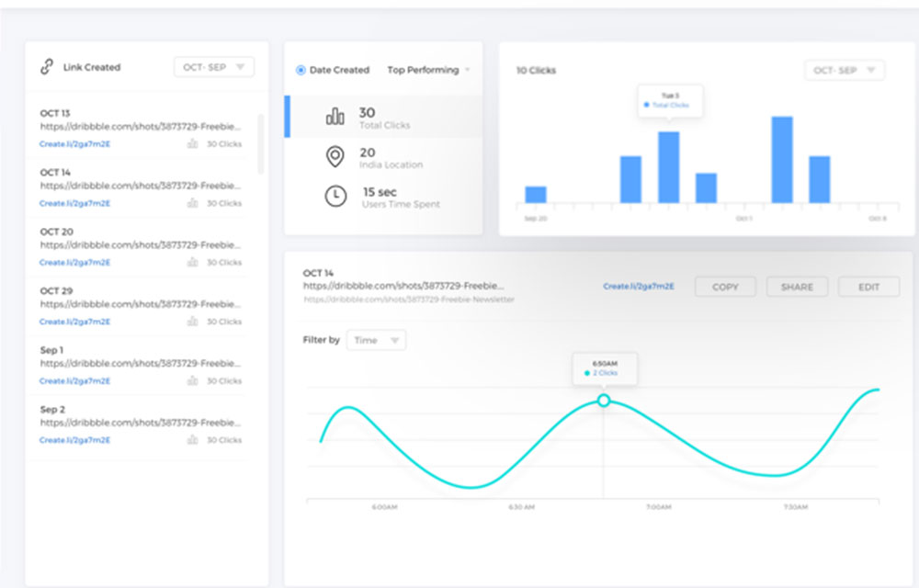Click the 7:00AM axis label on line chart

pos(659,506)
